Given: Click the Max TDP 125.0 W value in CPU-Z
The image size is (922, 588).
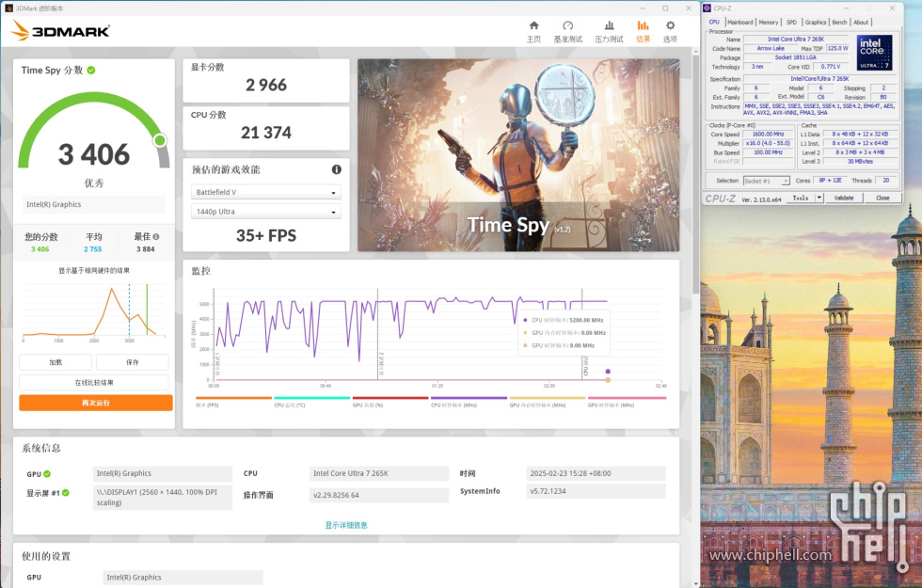Looking at the screenshot, I should click(837, 48).
